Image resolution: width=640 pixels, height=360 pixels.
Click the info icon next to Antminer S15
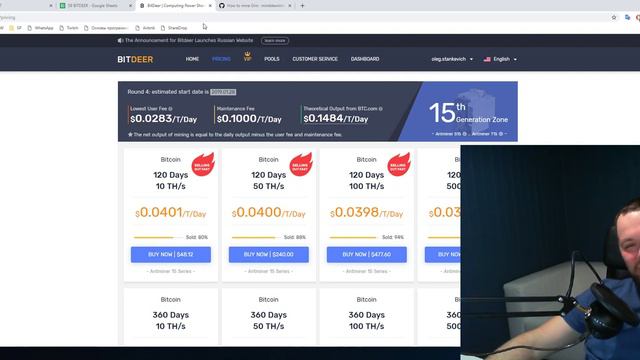point(464,134)
